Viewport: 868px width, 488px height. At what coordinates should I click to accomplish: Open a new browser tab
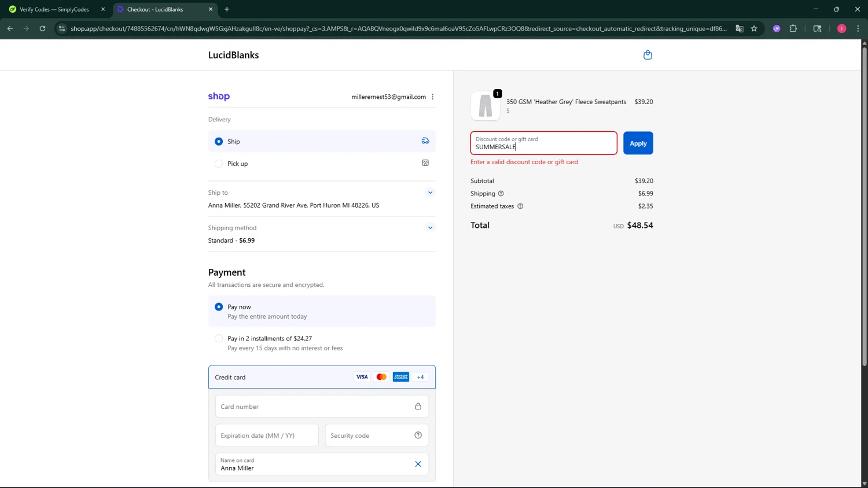(227, 9)
